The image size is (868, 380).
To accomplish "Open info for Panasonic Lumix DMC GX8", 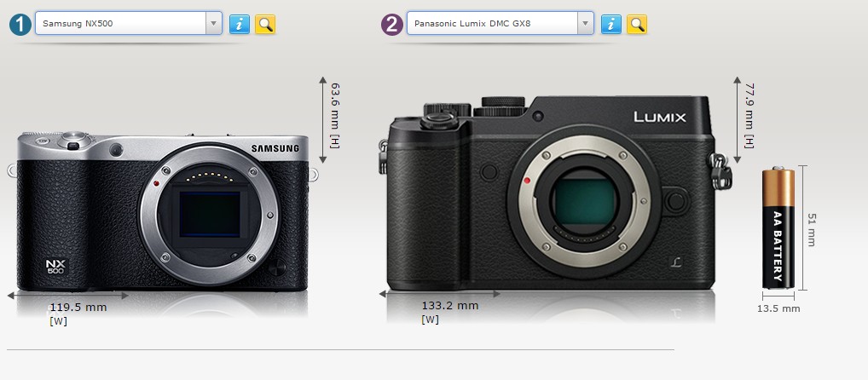I will pyautogui.click(x=610, y=24).
